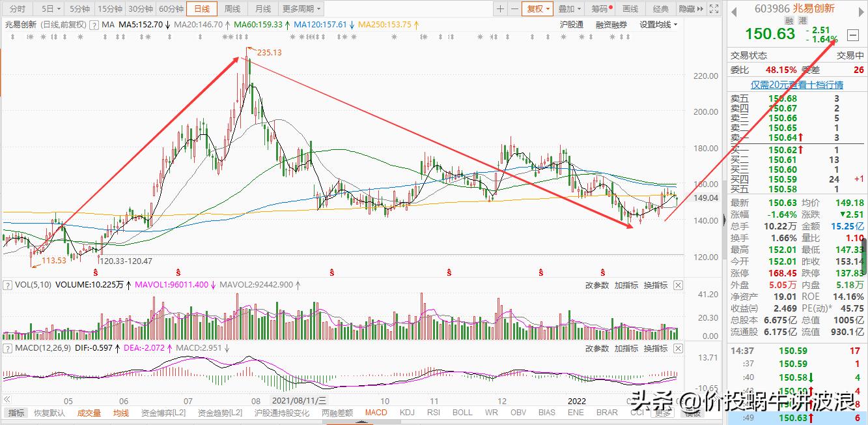Open the 仅需20元查看十档行情 link
The width and height of the screenshot is (868, 425).
[797, 85]
